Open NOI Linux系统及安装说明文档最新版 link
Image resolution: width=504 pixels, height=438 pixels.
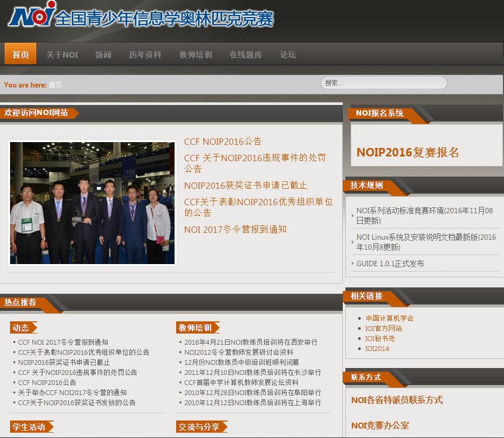tap(426, 242)
